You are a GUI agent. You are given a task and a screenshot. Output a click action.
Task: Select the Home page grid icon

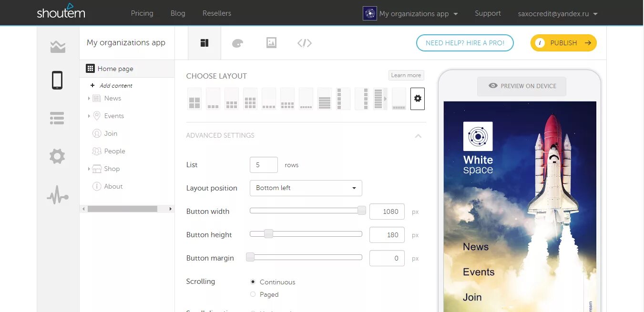pos(90,69)
